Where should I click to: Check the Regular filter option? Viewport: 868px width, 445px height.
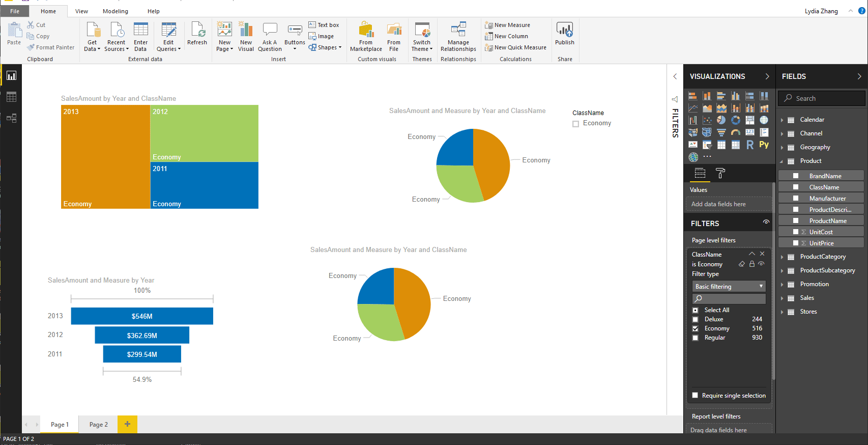(695, 338)
